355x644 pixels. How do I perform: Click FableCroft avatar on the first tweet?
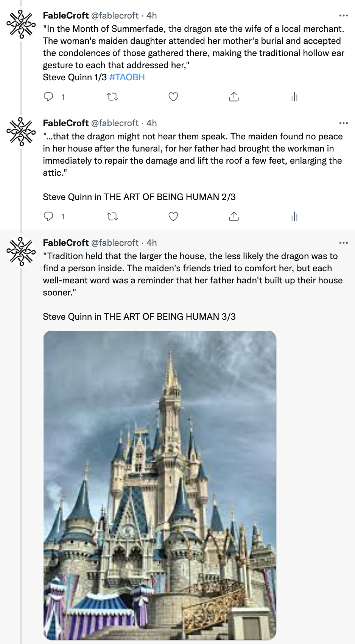[x=21, y=24]
